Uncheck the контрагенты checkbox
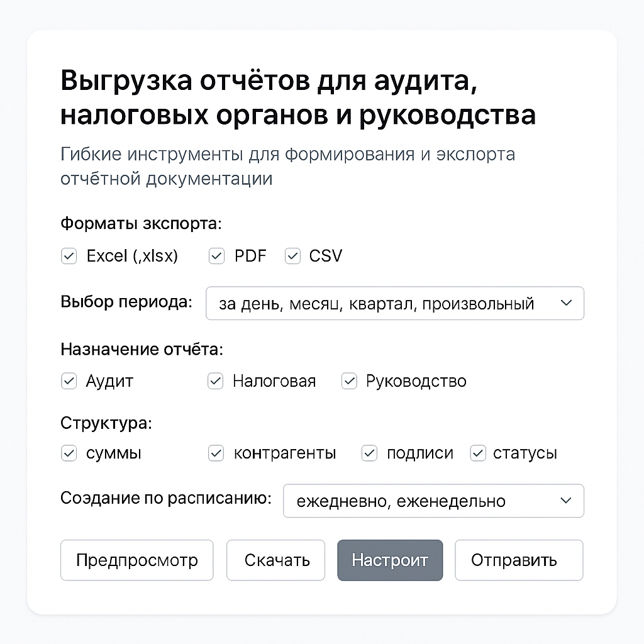This screenshot has height=644, width=644. [x=216, y=453]
